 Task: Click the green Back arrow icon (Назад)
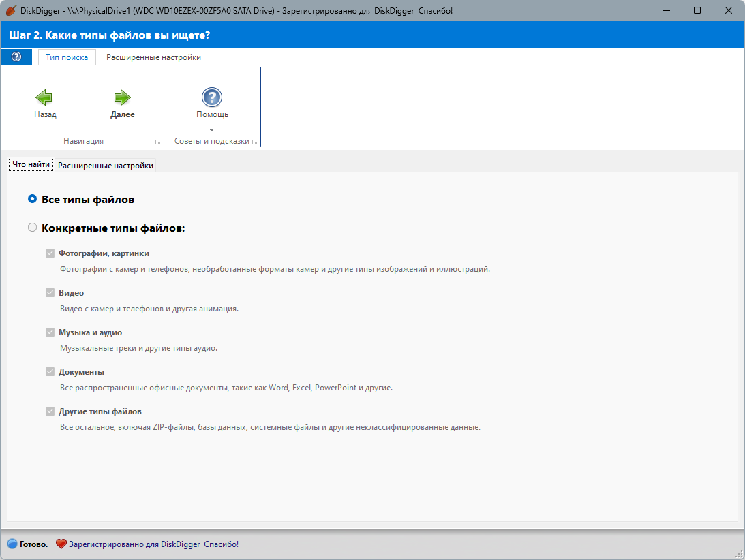pos(44,97)
